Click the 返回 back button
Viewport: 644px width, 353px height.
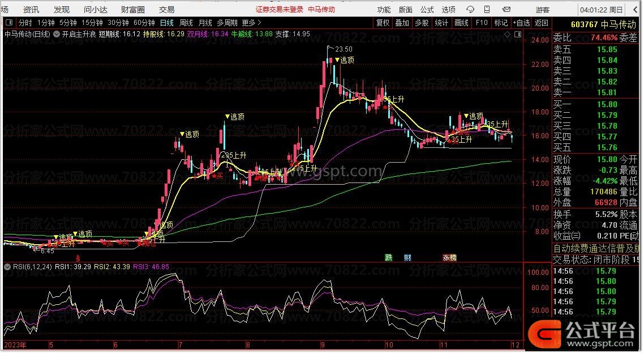542,23
